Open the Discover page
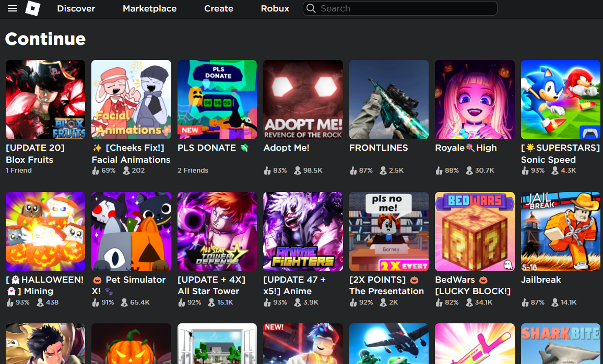The height and width of the screenshot is (364, 603). [x=76, y=8]
